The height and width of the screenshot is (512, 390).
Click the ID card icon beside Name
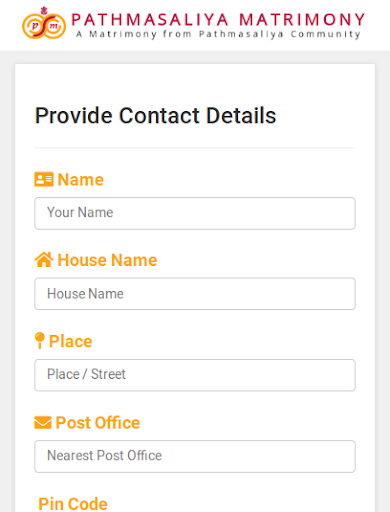(44, 179)
